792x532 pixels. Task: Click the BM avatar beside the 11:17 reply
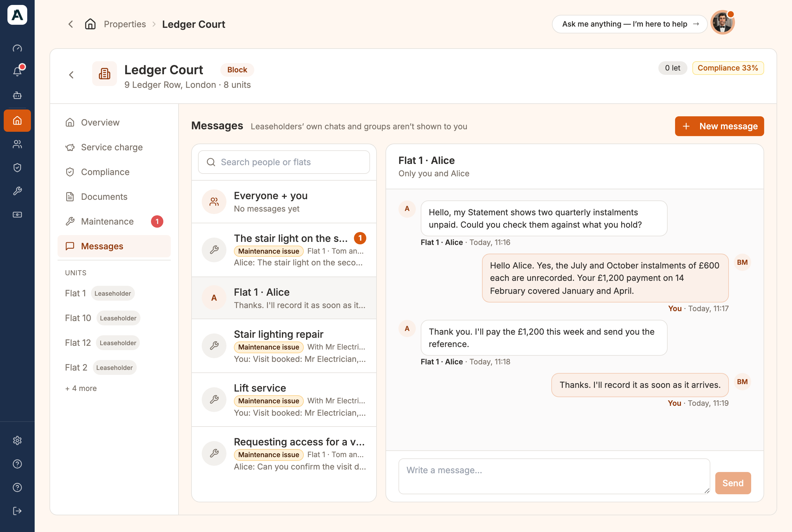[742, 262]
